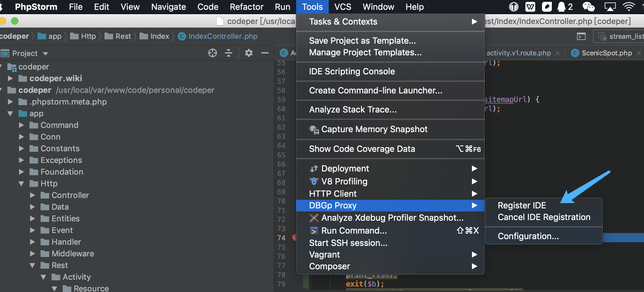The width and height of the screenshot is (644, 292).
Task: Open the Project view dropdown
Action: tap(45, 53)
